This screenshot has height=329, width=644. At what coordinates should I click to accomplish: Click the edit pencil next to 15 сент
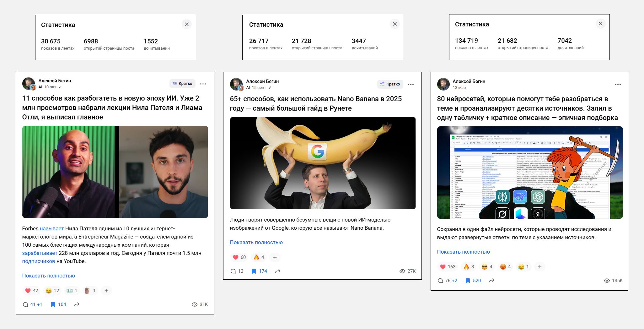[270, 88]
